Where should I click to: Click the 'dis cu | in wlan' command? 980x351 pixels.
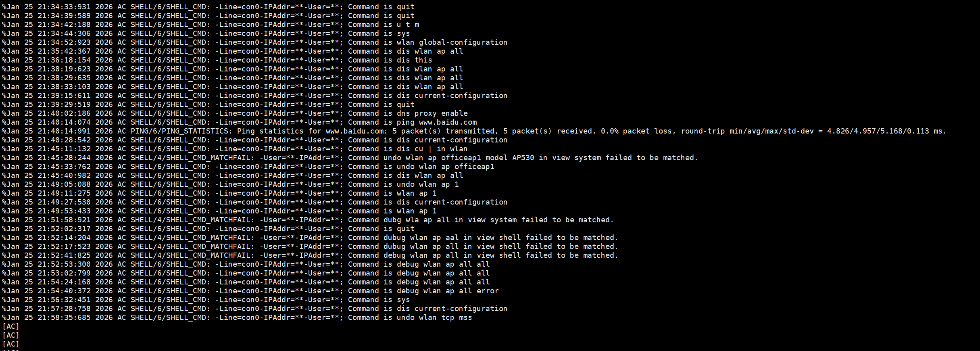point(432,149)
